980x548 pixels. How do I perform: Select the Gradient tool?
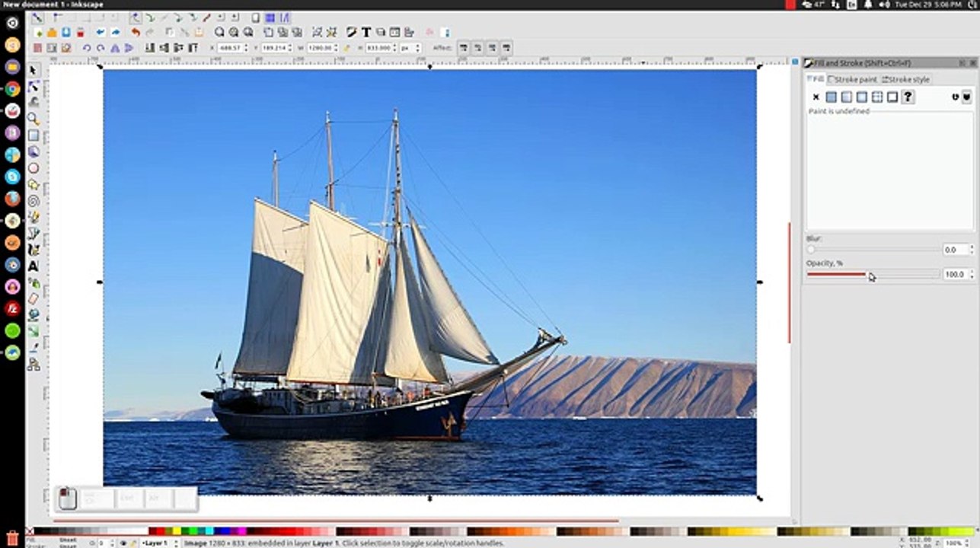pos(34,332)
